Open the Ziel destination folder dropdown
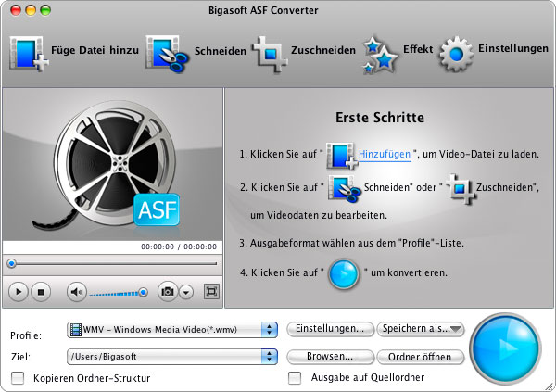The image size is (556, 392). pos(172,357)
